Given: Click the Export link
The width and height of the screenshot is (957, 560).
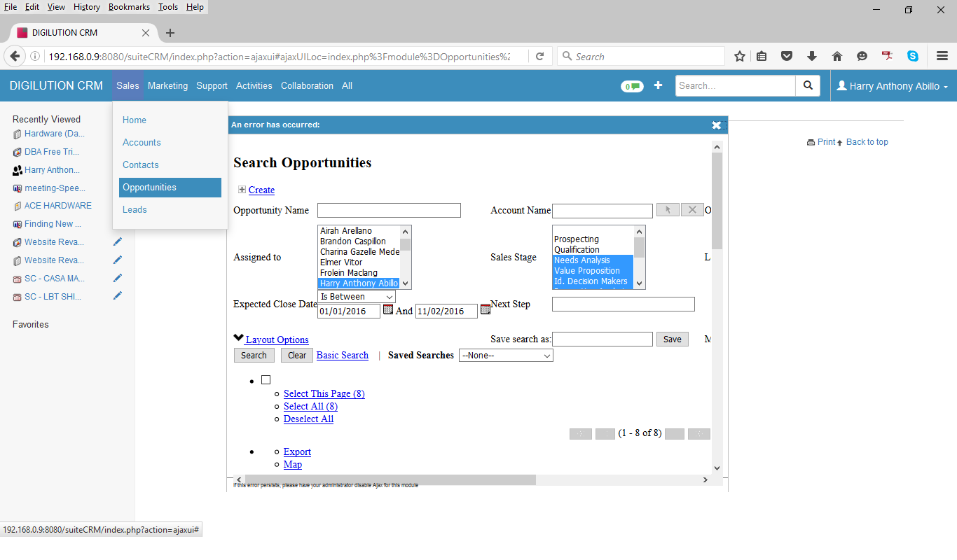Looking at the screenshot, I should [297, 451].
